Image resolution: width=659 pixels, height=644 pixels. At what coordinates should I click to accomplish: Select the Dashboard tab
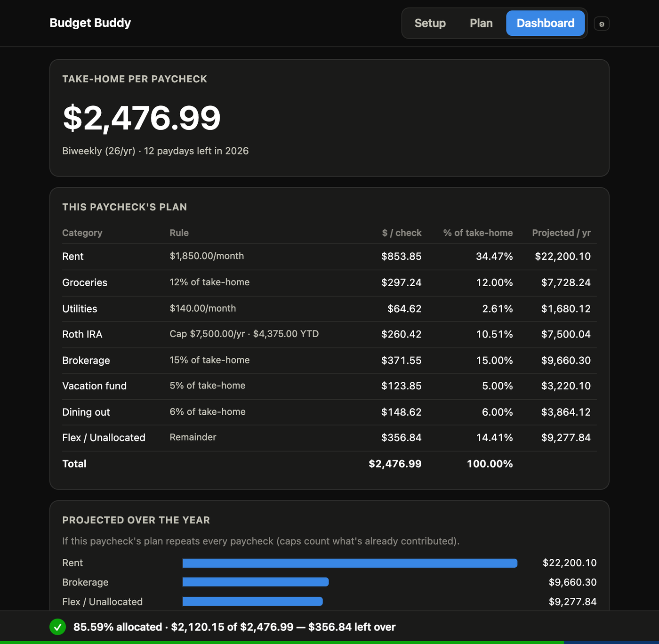pyautogui.click(x=546, y=23)
